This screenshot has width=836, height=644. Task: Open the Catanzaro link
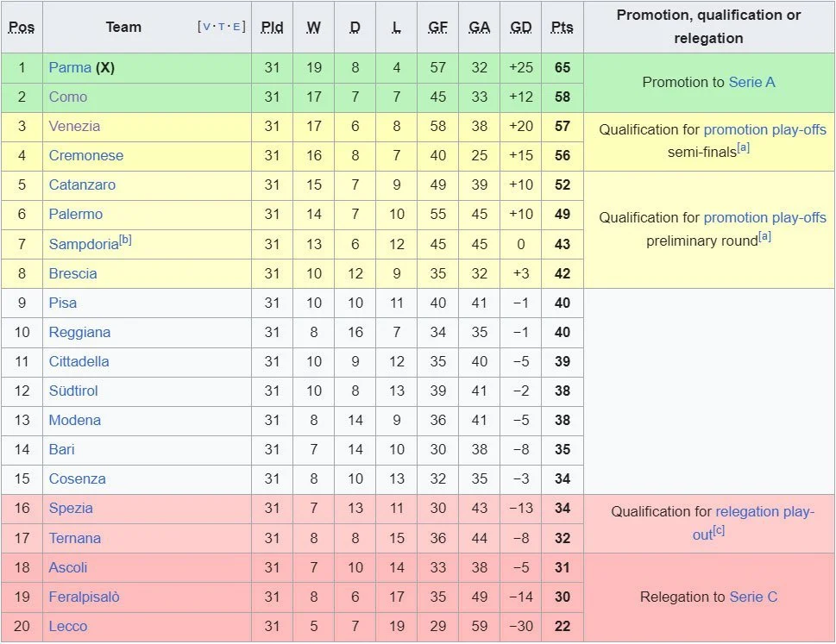(82, 184)
